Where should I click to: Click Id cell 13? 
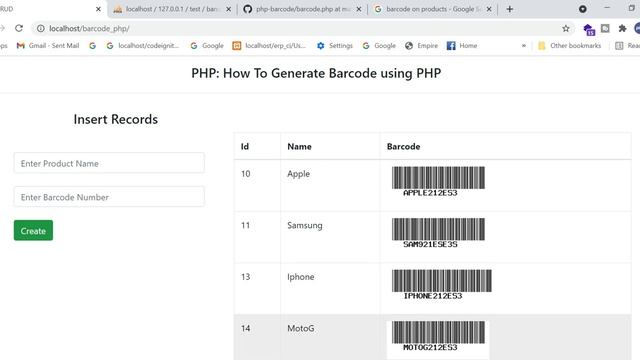coord(257,289)
